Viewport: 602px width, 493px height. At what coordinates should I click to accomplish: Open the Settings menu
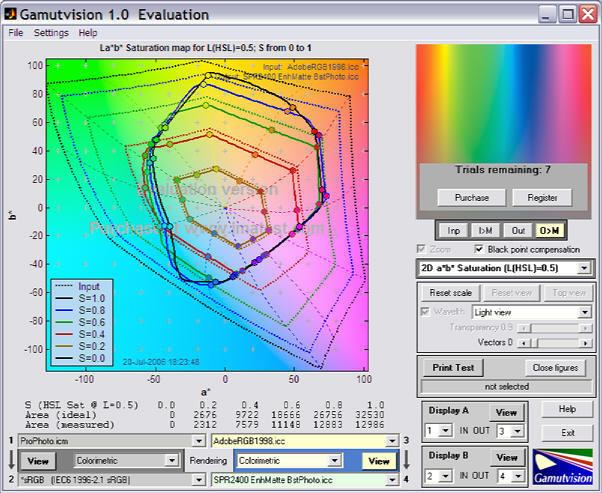click(x=51, y=33)
